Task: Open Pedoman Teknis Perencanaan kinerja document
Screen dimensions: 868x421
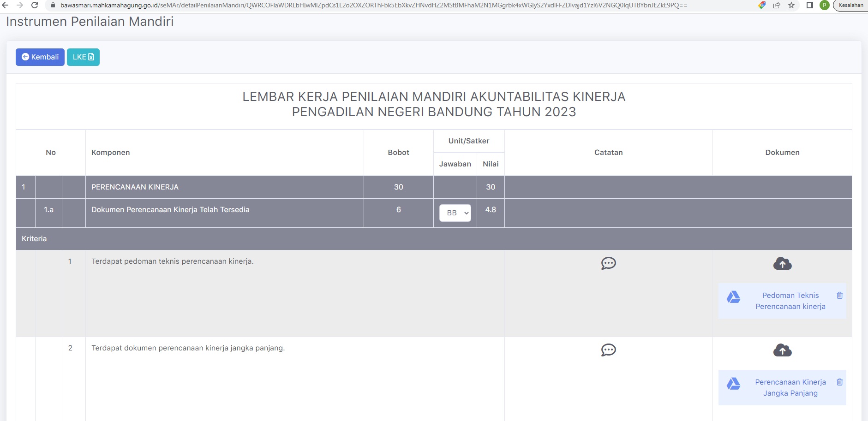Action: click(x=790, y=301)
